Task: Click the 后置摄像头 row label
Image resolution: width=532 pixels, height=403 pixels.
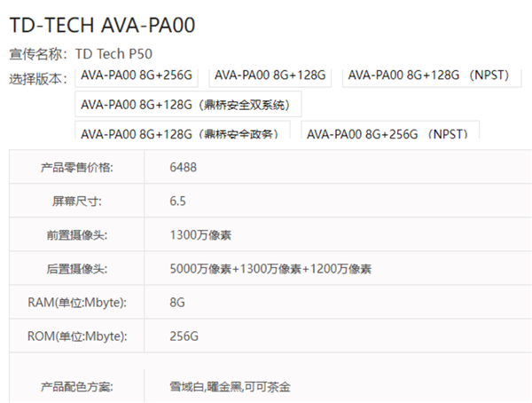Action: pos(77,269)
